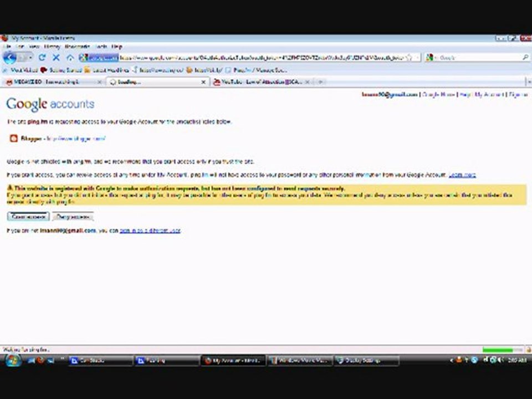Close the Loading tab
Screen dimensions: 532x399
click(x=203, y=82)
